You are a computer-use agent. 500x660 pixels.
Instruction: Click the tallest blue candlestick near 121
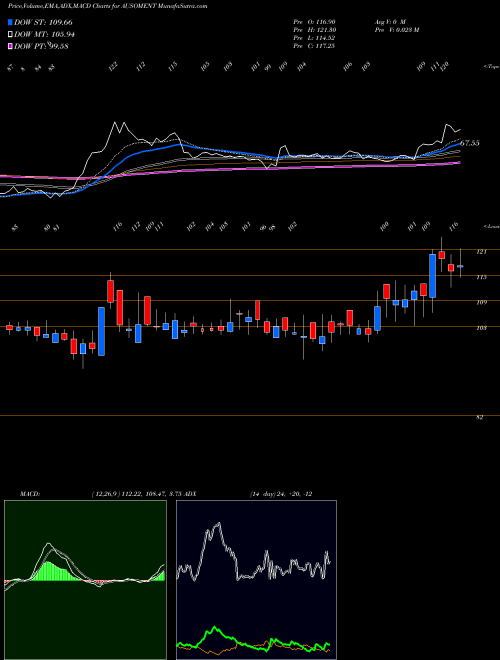432,276
